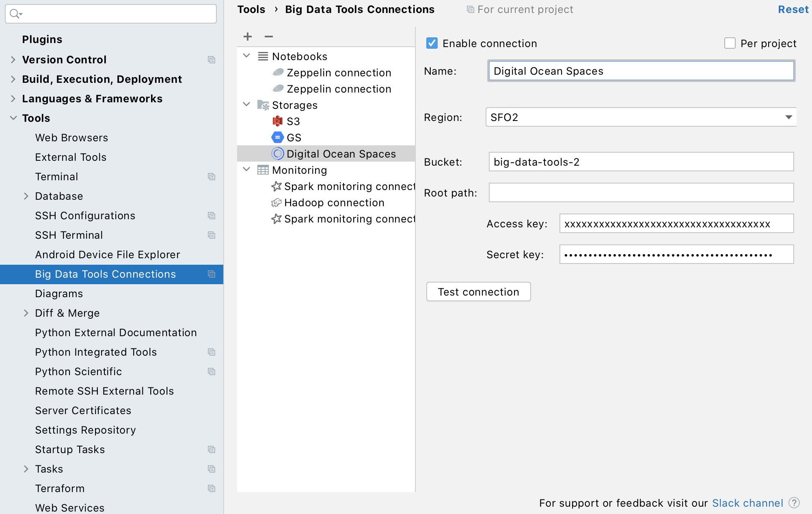
Task: Click the project-level icon beside Big Data Tools Connections
Action: [x=212, y=274]
